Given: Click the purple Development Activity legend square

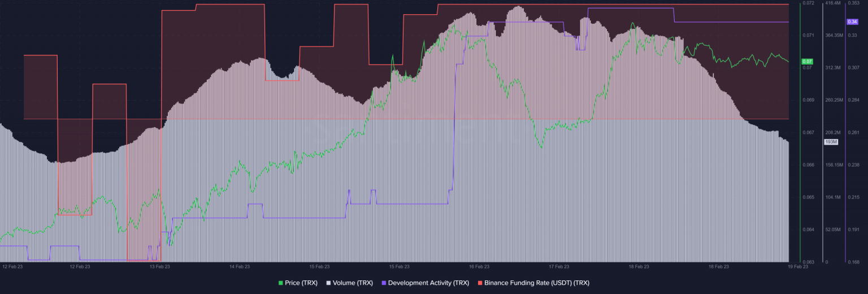Looking at the screenshot, I should [x=384, y=283].
